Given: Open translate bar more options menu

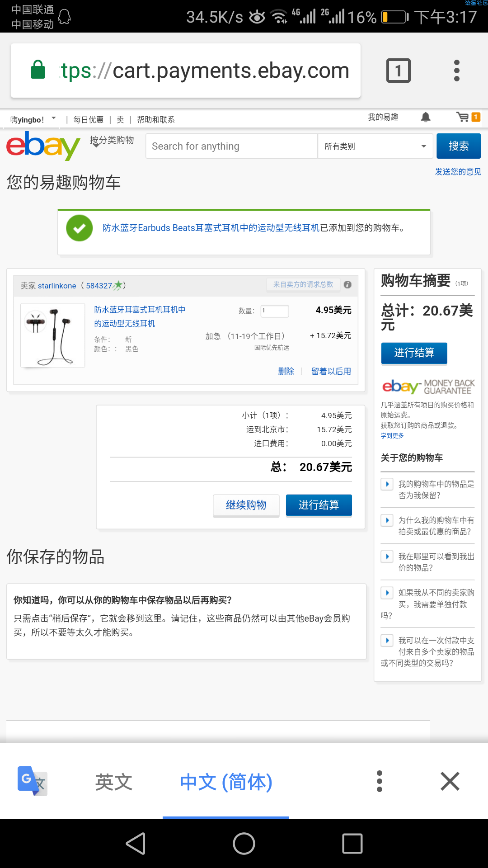Looking at the screenshot, I should tap(380, 781).
